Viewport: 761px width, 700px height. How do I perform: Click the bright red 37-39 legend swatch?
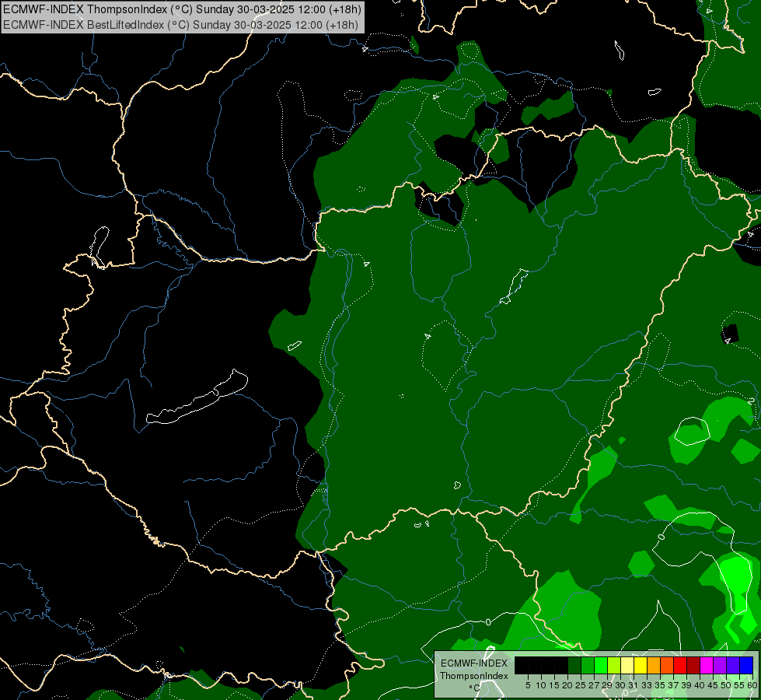coord(680,665)
